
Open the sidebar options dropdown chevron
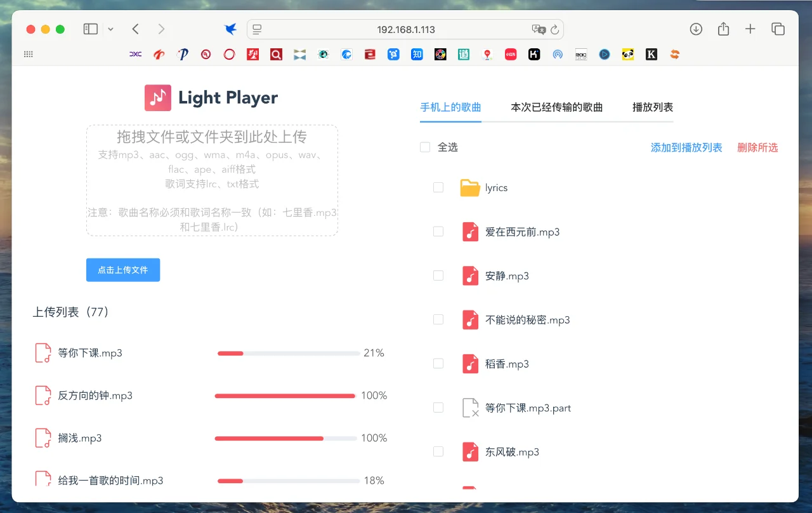pos(110,29)
